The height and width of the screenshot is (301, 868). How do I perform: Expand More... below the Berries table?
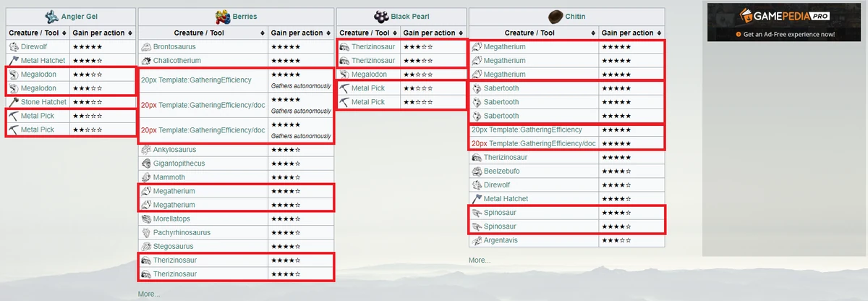(149, 294)
